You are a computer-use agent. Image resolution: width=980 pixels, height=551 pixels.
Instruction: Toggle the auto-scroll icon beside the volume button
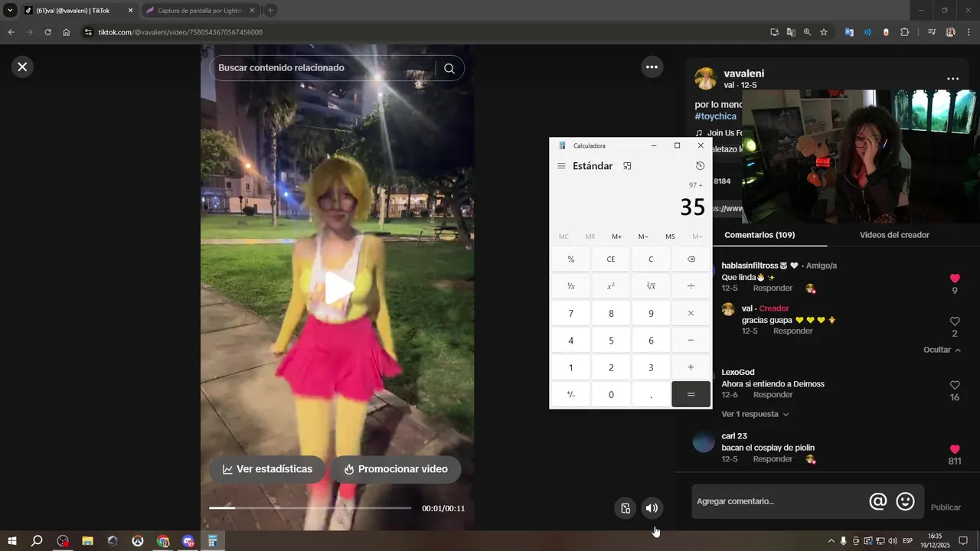(626, 508)
